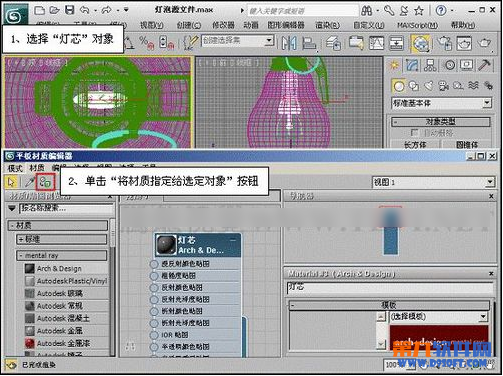Collapse the 材质 group in browser
This screenshot has width=503, height=376.
click(58, 226)
